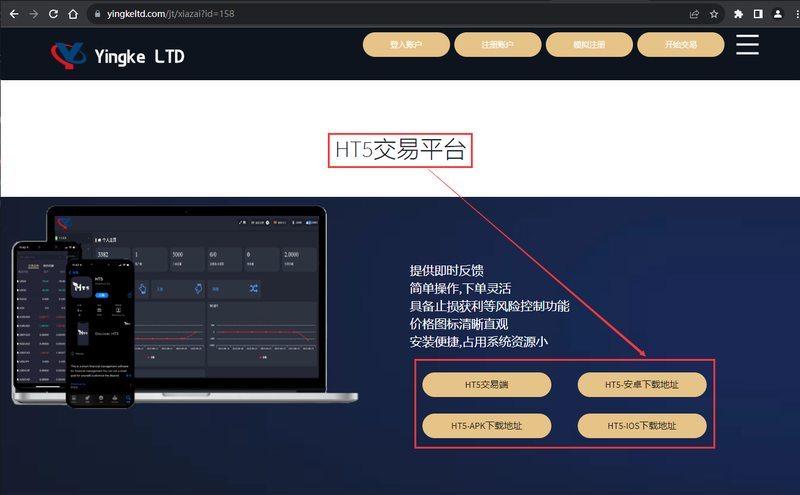Share this page via share icon
Image resolution: width=800 pixels, height=495 pixels.
[x=694, y=14]
